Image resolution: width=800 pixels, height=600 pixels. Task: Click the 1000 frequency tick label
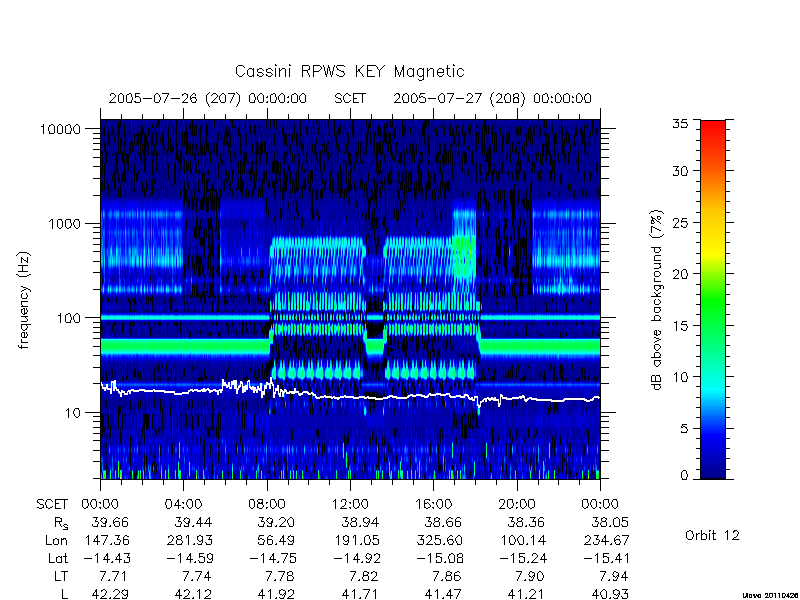tap(64, 224)
